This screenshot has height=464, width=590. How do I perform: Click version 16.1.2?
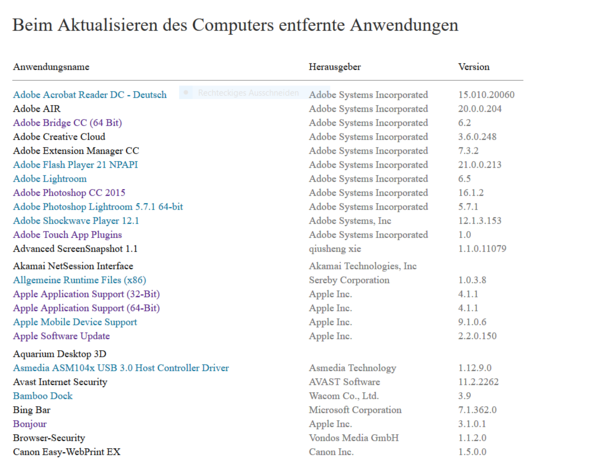(471, 193)
